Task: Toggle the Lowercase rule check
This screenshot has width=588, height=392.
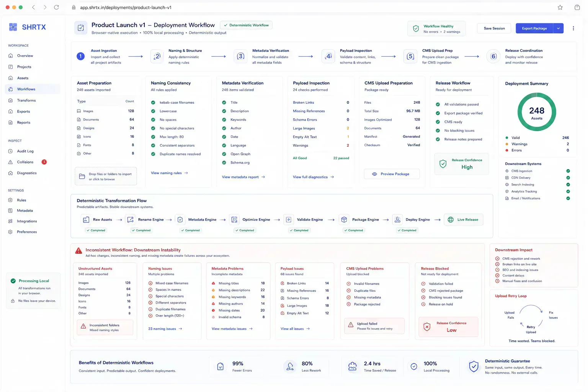Action: click(x=153, y=111)
